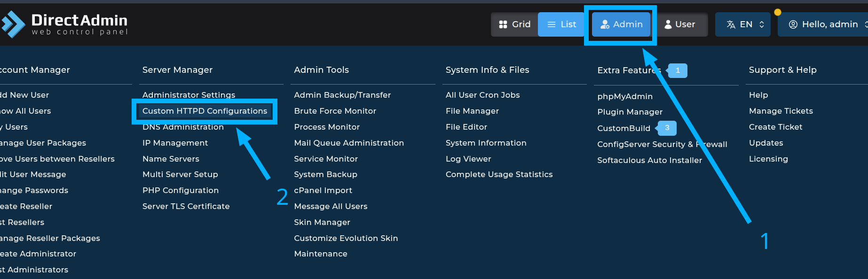Screen dimensions: 868x279
Task: Open File Manager
Action: coord(472,111)
